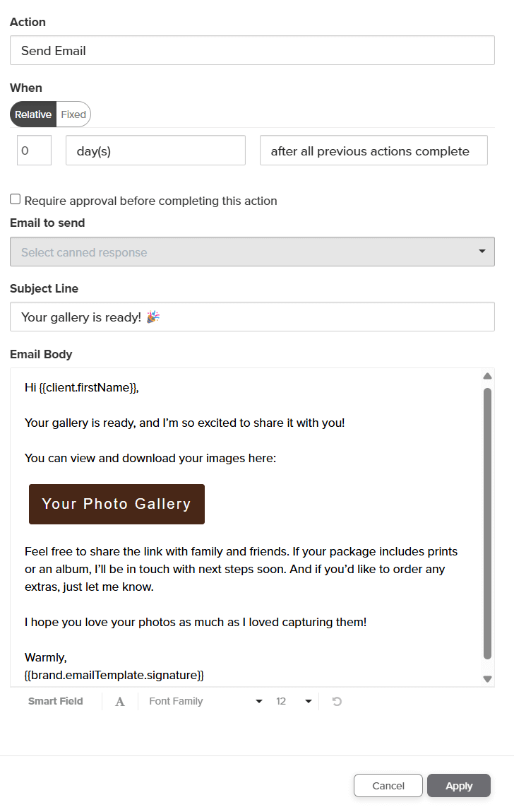The image size is (514, 812).
Task: Click the Action field showing Send Email
Action: point(252,51)
